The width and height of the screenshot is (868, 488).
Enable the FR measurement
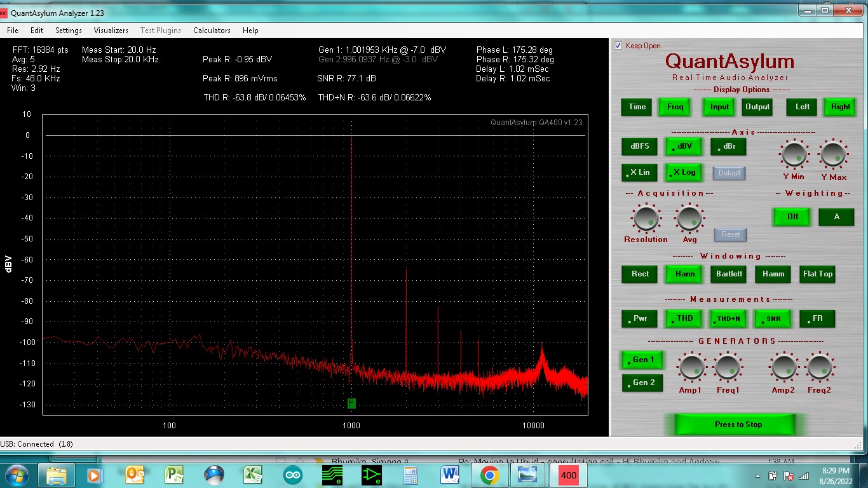pos(817,318)
